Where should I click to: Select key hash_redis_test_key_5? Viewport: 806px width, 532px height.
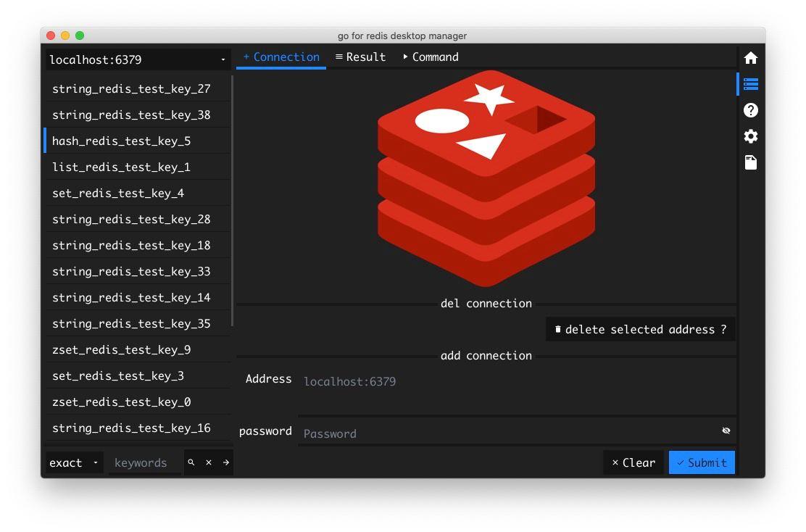[x=138, y=141]
